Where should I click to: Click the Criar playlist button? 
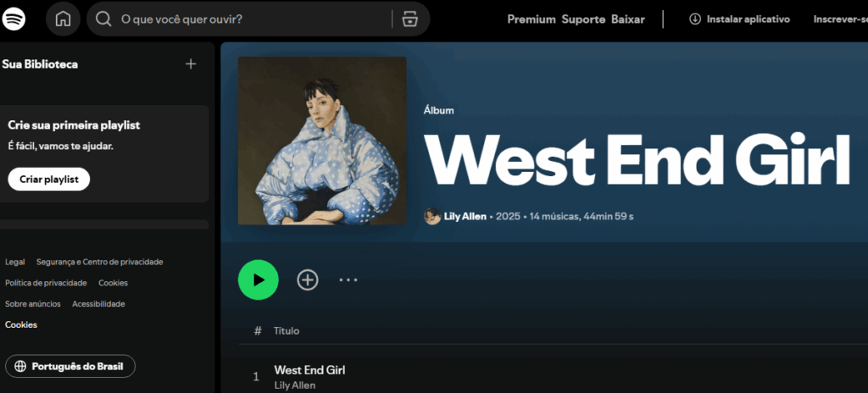pos(48,180)
